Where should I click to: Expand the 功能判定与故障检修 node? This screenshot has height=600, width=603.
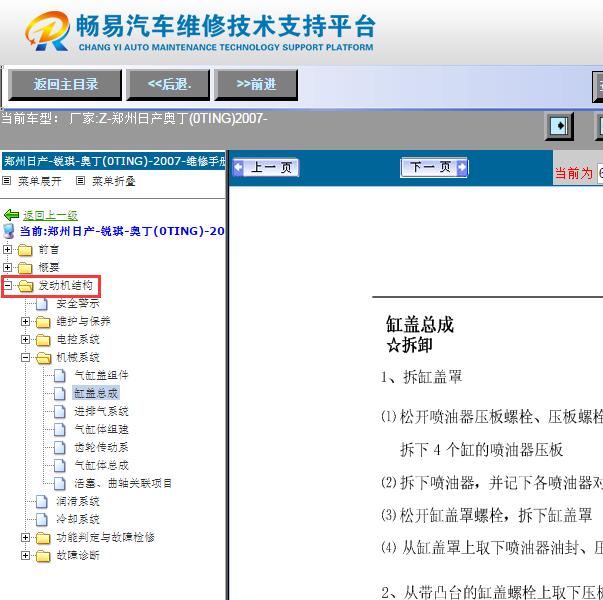(x=25, y=537)
